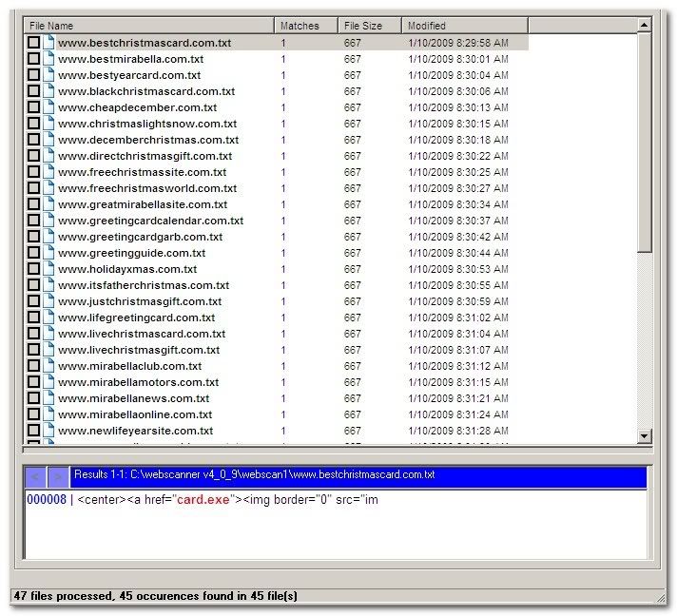Viewport: 677px width, 616px height.
Task: Click the scroll up arrow in file list
Action: coord(644,25)
